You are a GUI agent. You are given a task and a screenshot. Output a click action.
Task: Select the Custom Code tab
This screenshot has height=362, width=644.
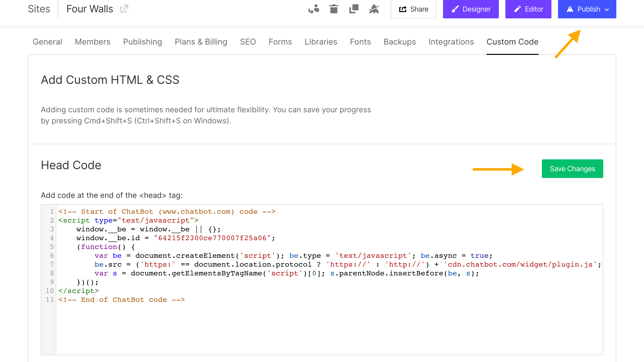click(x=512, y=42)
